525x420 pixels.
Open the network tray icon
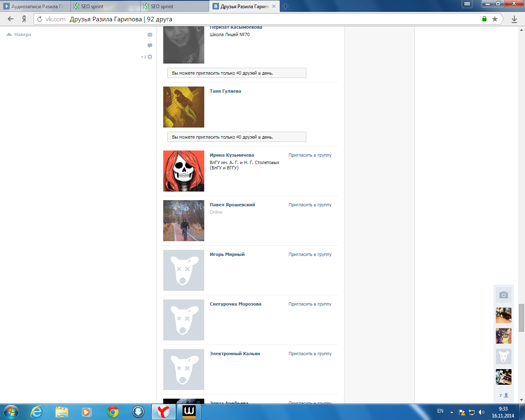[472, 412]
